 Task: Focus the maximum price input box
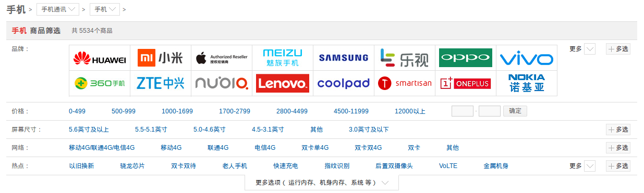(x=490, y=111)
